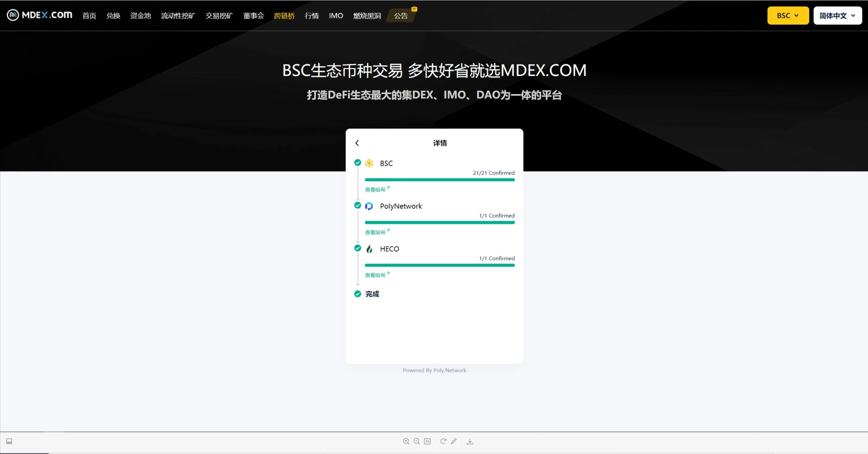Open the 燃烧黑洞 navigation item
Viewport: 868px width, 454px height.
(367, 15)
